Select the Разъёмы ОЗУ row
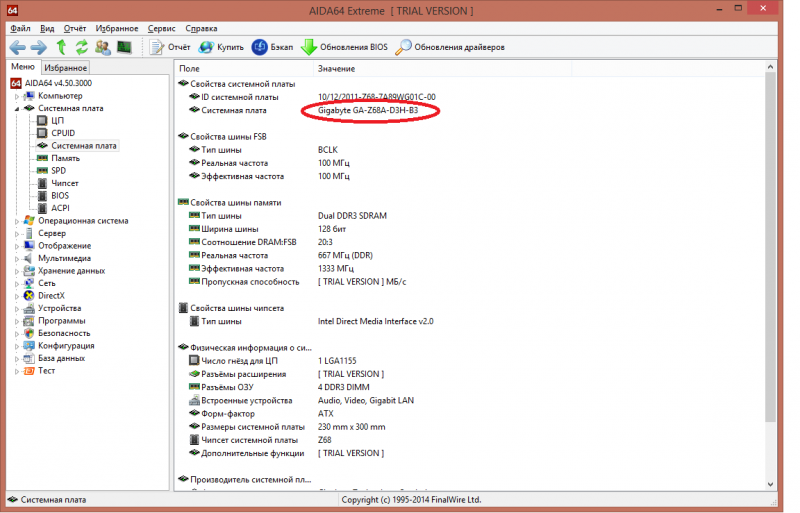The height and width of the screenshot is (513, 800). click(x=279, y=387)
